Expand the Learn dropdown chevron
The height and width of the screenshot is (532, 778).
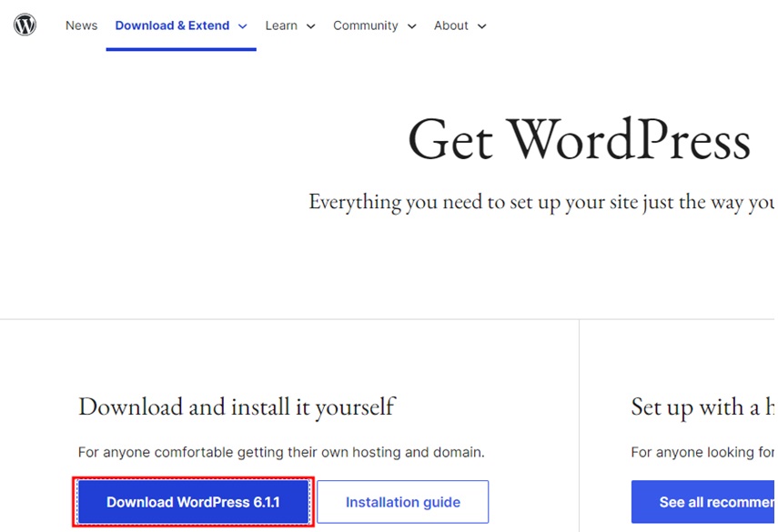pos(310,26)
